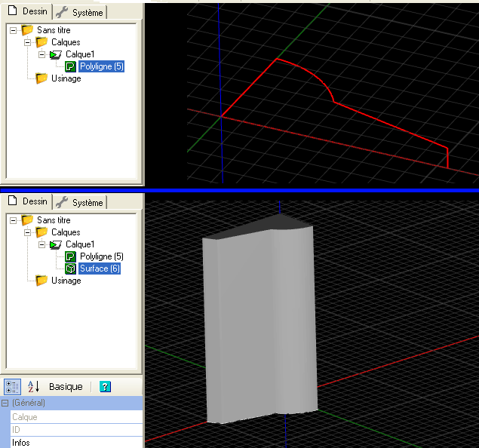
Task: Click Usinage folder icon in lower tree
Action: (41, 281)
